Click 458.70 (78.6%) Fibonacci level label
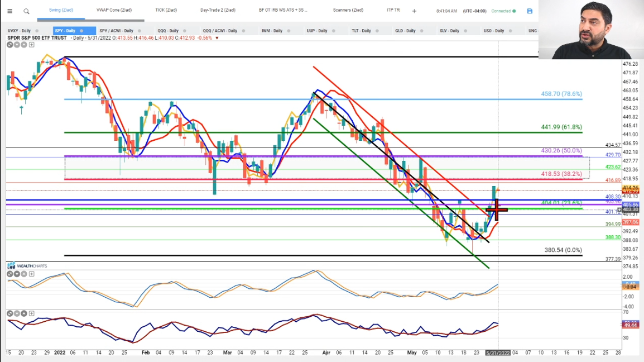Image resolution: width=644 pixels, height=362 pixels. click(561, 94)
